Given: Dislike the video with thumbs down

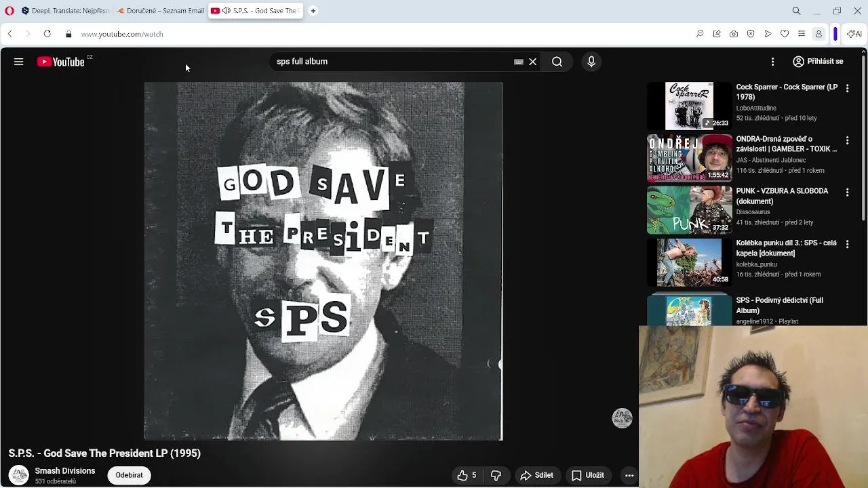Looking at the screenshot, I should click(496, 476).
